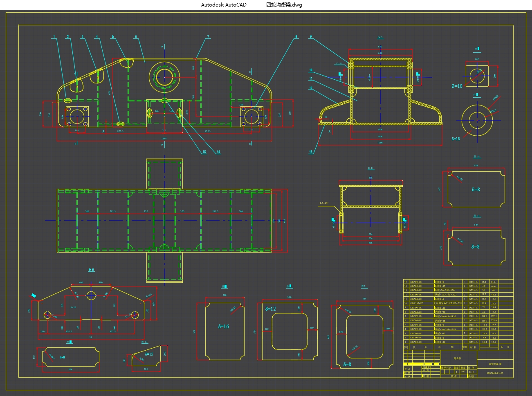Select the δ=10 thickness annotation
This screenshot has height=396, width=532.
pos(457,86)
